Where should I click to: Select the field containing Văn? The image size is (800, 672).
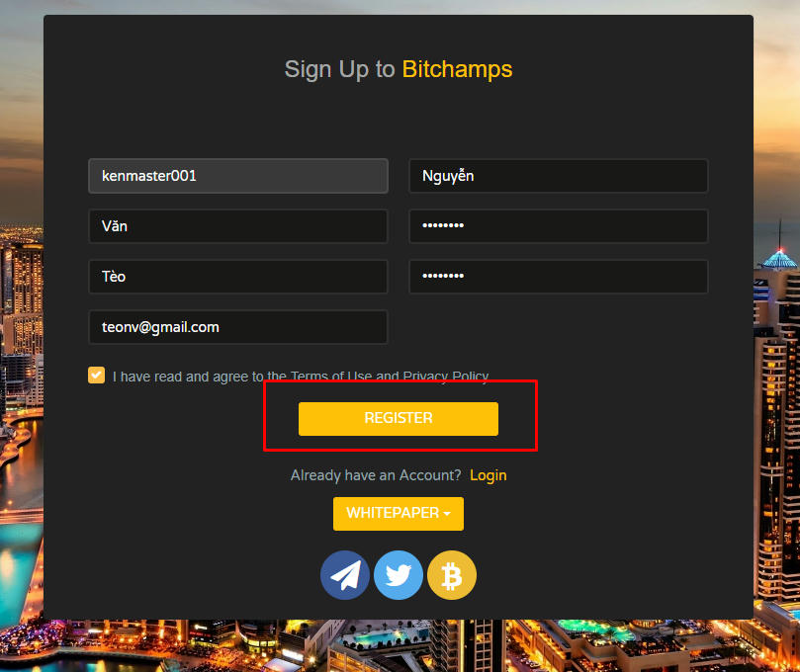(238, 226)
